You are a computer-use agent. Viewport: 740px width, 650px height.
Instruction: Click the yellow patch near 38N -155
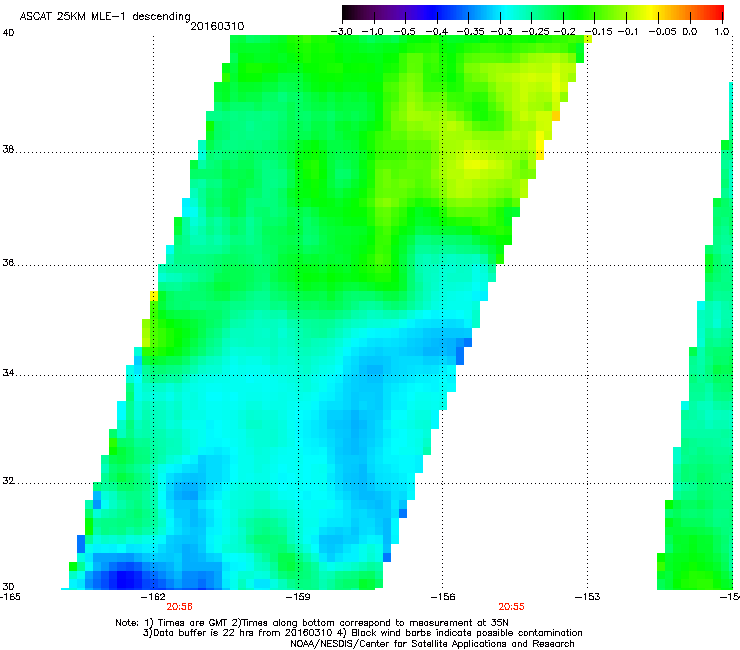[x=475, y=165]
